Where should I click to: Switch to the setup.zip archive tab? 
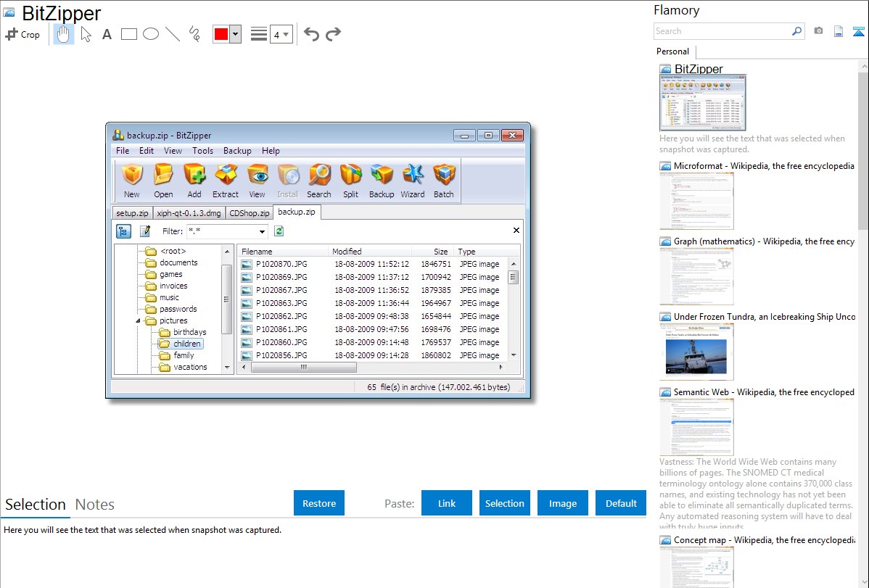click(133, 213)
